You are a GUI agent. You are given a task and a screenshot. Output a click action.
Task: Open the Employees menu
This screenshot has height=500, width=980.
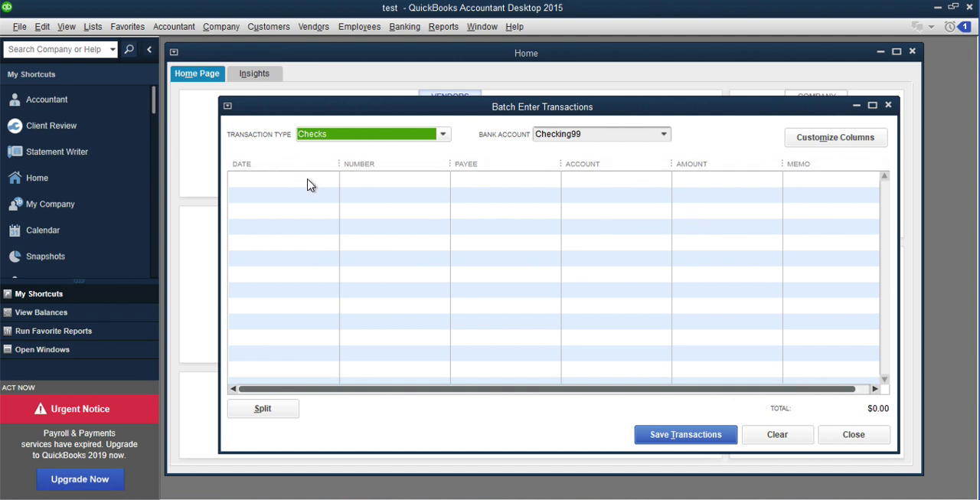point(359,27)
